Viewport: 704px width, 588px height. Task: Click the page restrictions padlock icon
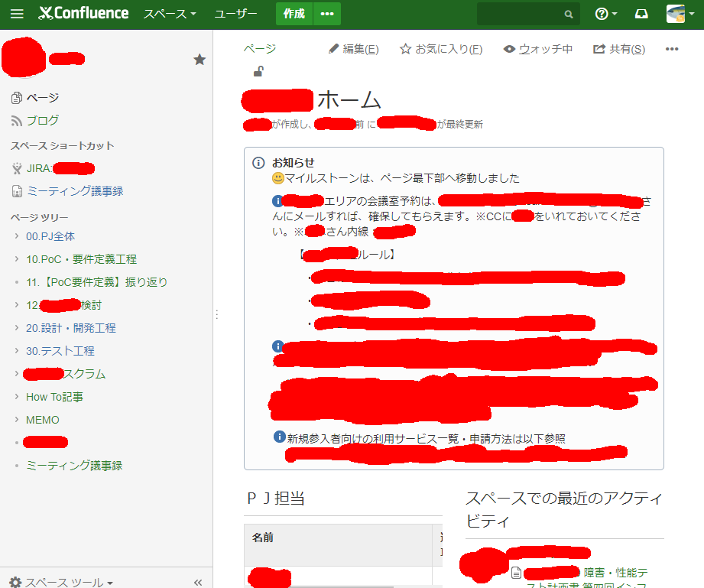(258, 70)
